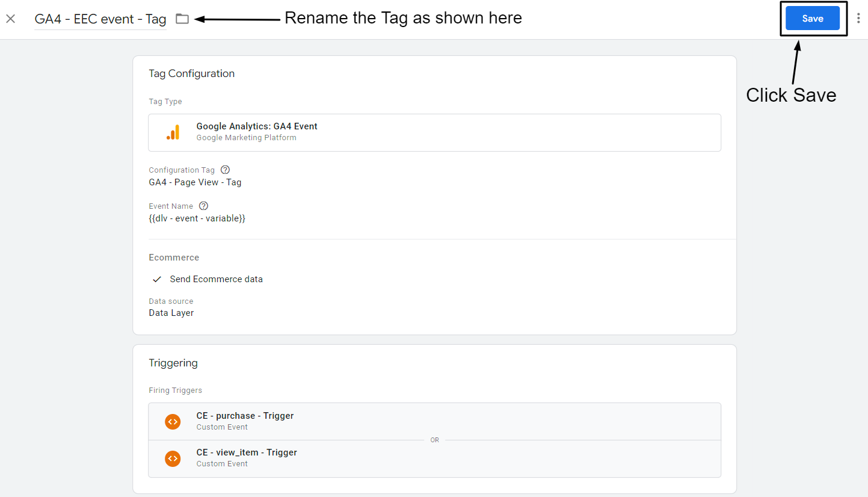Viewport: 868px width, 497px height.
Task: Open the GA4 - Page View - Tag configuration tag
Action: point(194,182)
